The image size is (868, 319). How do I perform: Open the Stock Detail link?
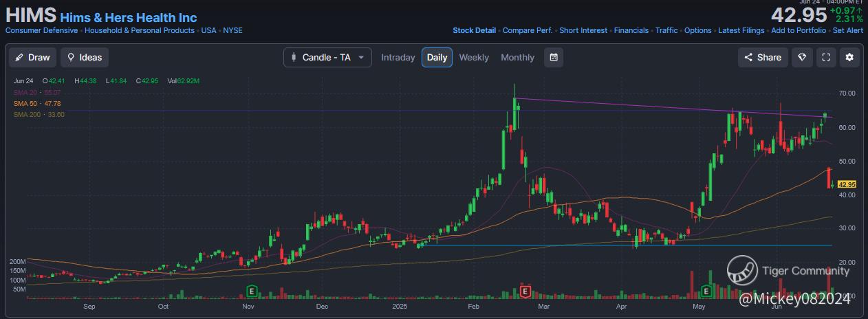click(x=474, y=31)
